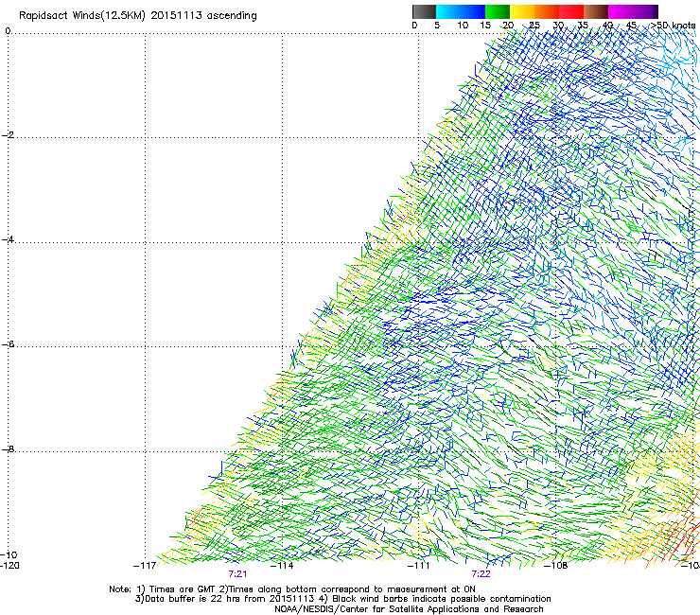Click the latitude label '-10'

tap(9, 554)
